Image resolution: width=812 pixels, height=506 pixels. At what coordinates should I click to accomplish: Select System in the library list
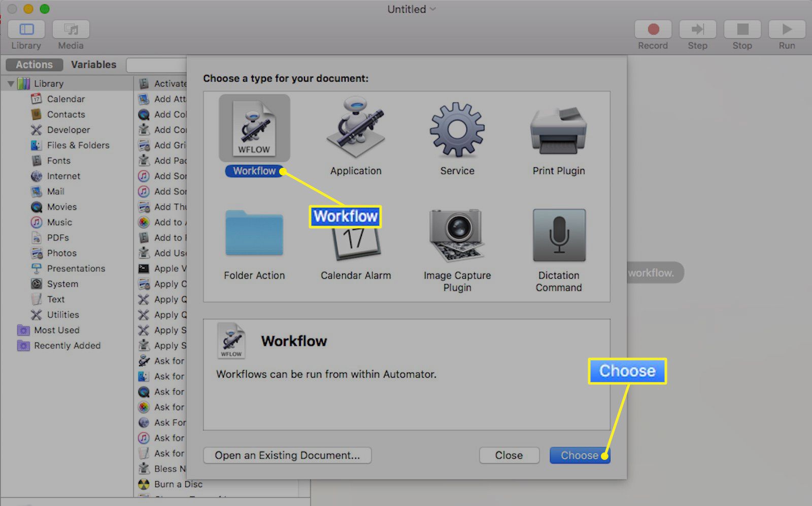point(62,284)
